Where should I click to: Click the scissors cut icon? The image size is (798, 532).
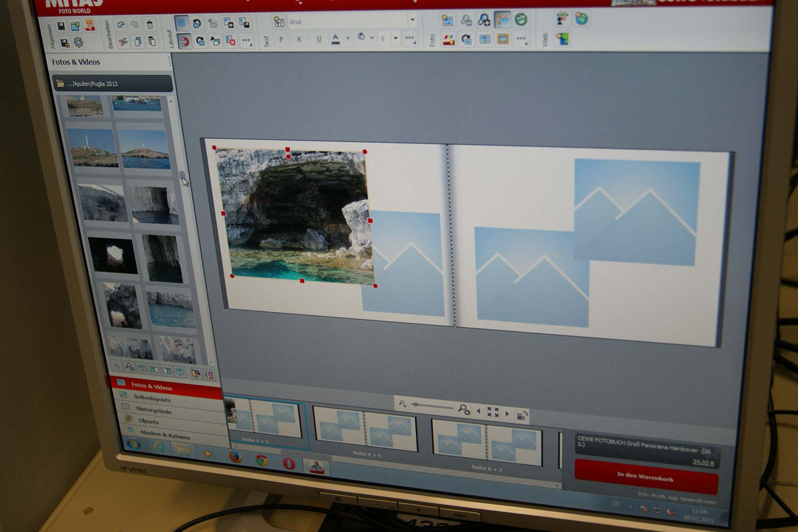click(123, 41)
